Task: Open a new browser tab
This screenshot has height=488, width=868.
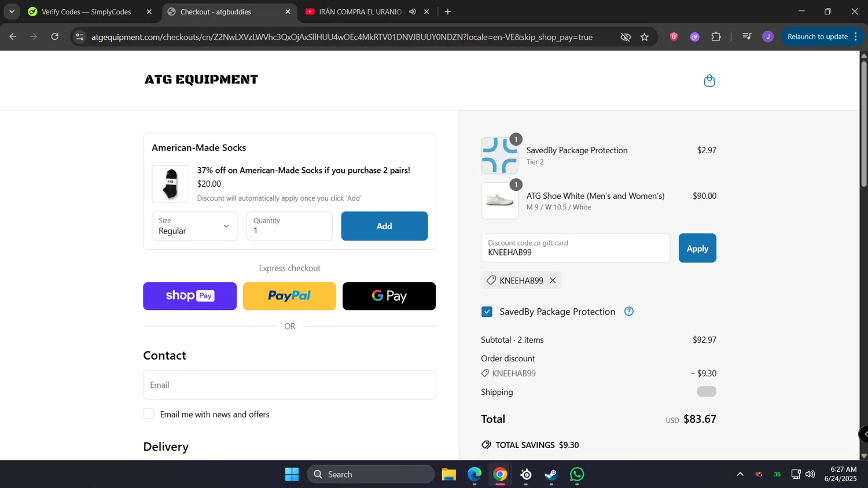Action: (x=448, y=12)
